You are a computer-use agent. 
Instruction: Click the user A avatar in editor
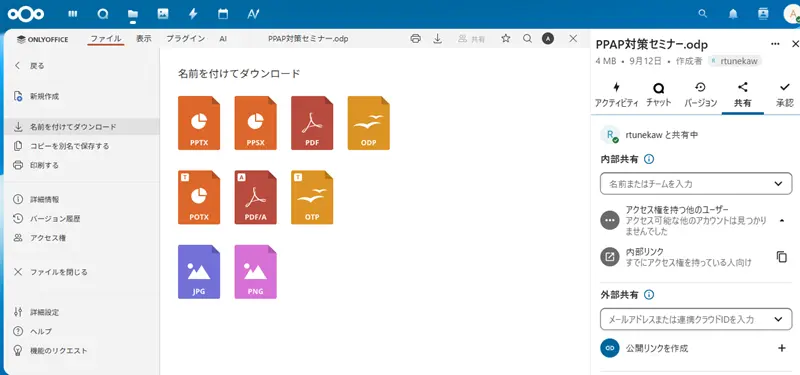(x=548, y=38)
